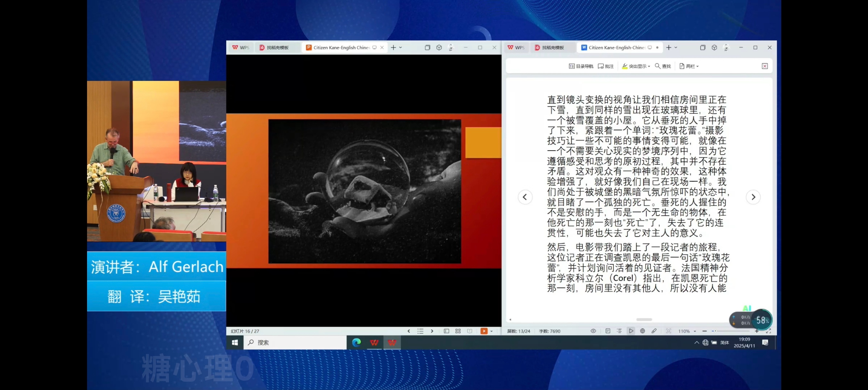Exit reading mode with red X button
This screenshot has width=868, height=390.
point(765,66)
